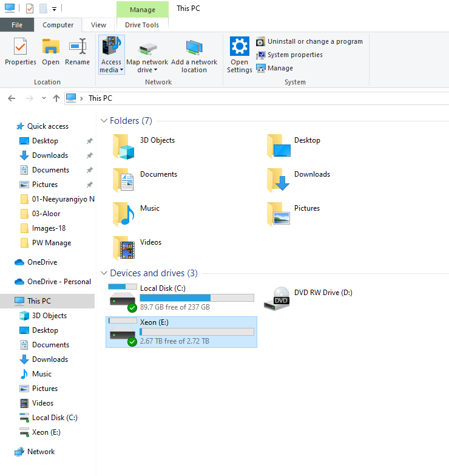This screenshot has width=449, height=476.
Task: Click New folder quick access toolbar icon
Action: (44, 8)
